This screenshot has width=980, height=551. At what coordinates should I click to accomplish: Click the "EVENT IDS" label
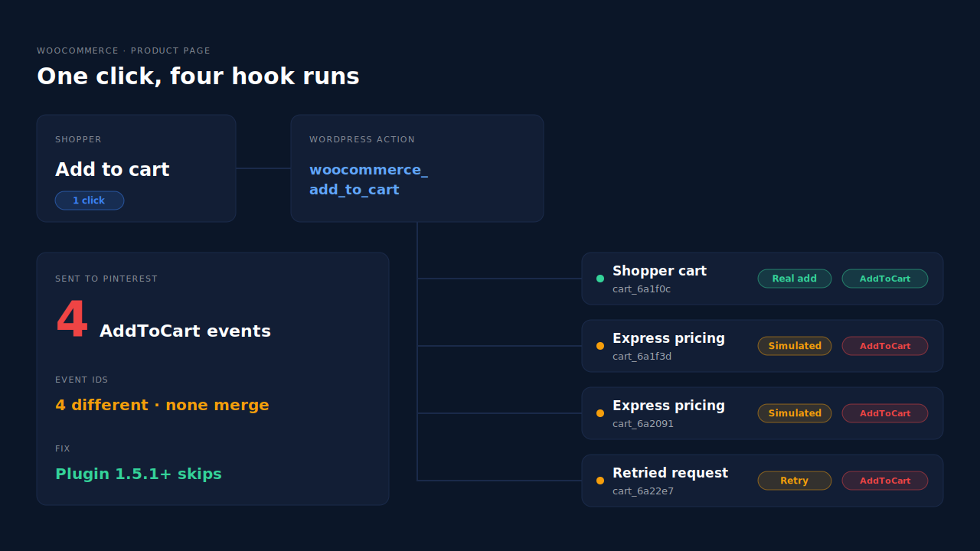(82, 380)
